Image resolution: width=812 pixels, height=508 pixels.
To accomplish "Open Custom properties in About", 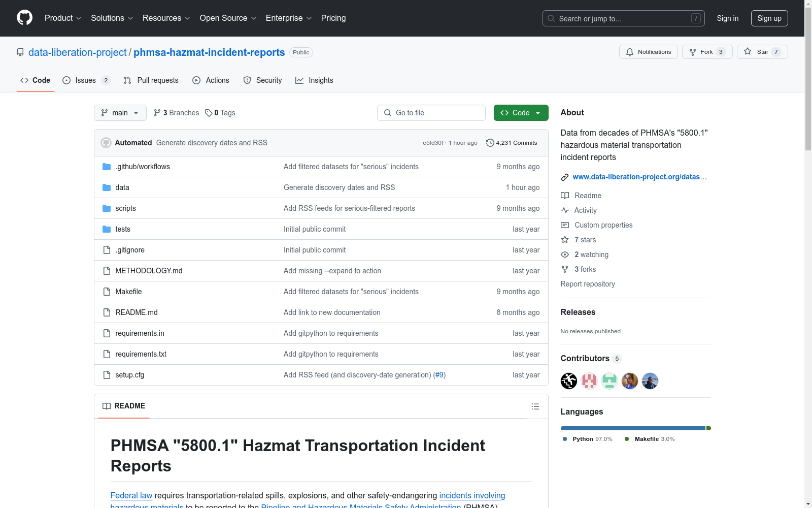I will 597,225.
